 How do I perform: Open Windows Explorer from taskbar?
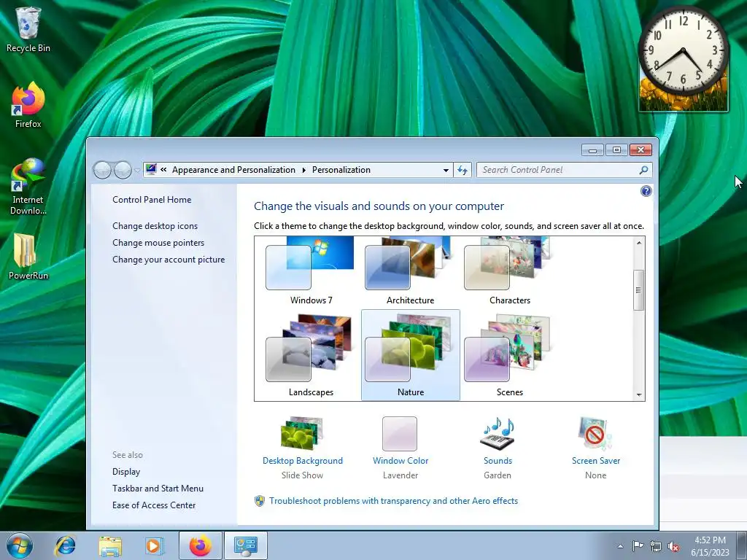[x=110, y=545]
